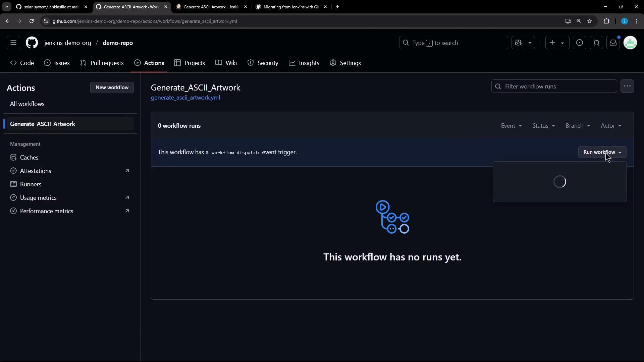Screen dimensions: 644x362
Task: Click the site information icon in address bar
Action: [x=46, y=21]
